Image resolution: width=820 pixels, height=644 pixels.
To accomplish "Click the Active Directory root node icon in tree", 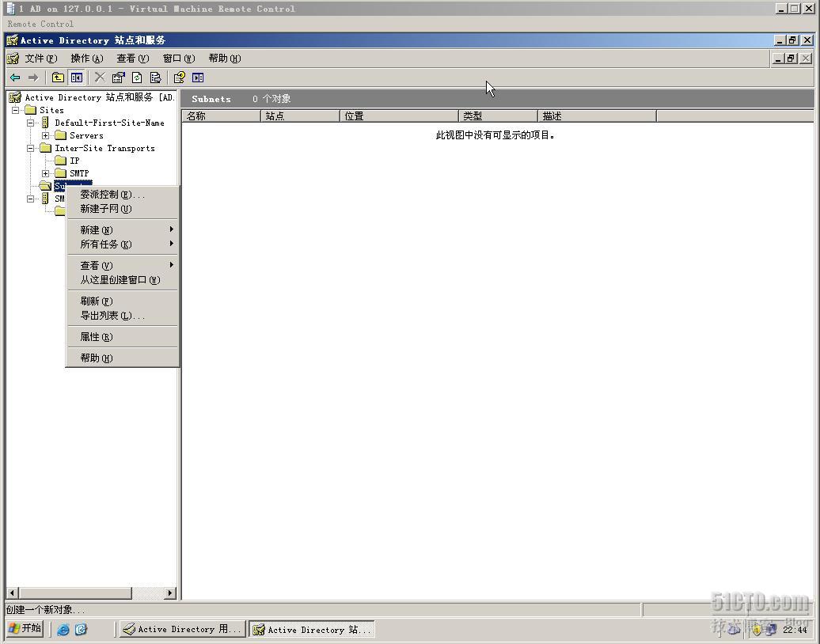I will coord(15,97).
